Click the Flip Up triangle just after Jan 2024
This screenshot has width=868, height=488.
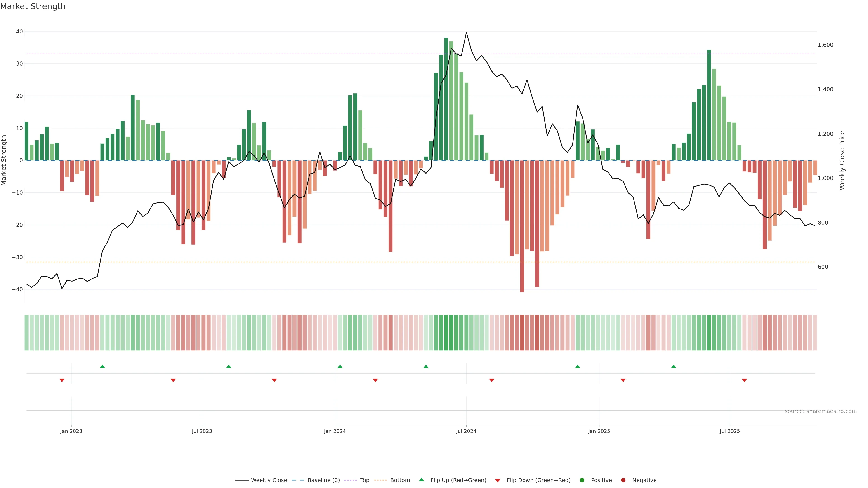[x=340, y=366]
